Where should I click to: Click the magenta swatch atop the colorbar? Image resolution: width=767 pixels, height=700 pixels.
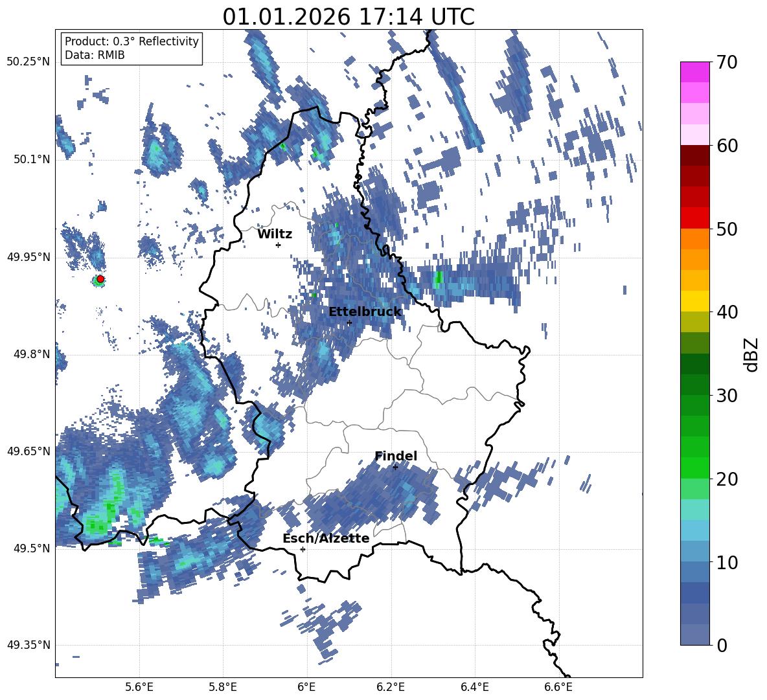pyautogui.click(x=694, y=72)
